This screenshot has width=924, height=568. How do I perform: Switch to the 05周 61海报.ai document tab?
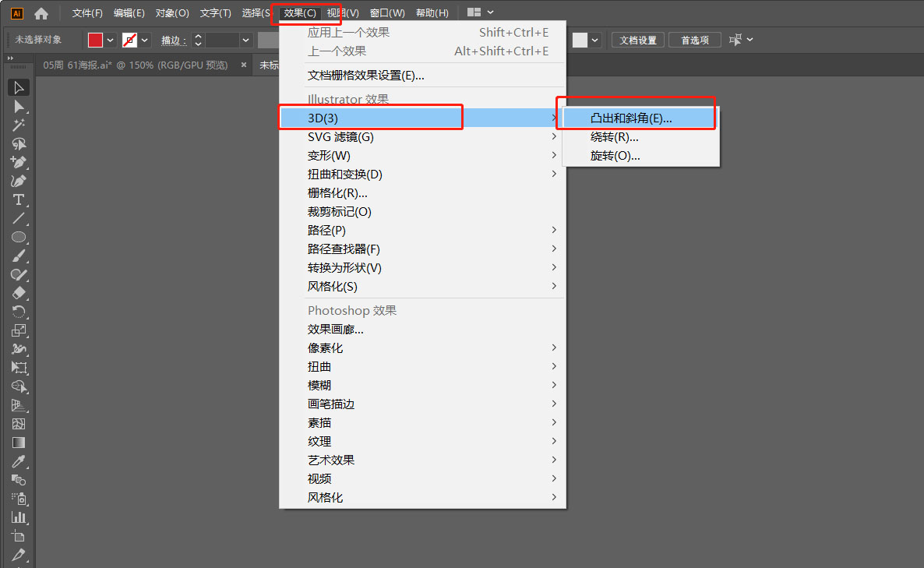click(136, 65)
